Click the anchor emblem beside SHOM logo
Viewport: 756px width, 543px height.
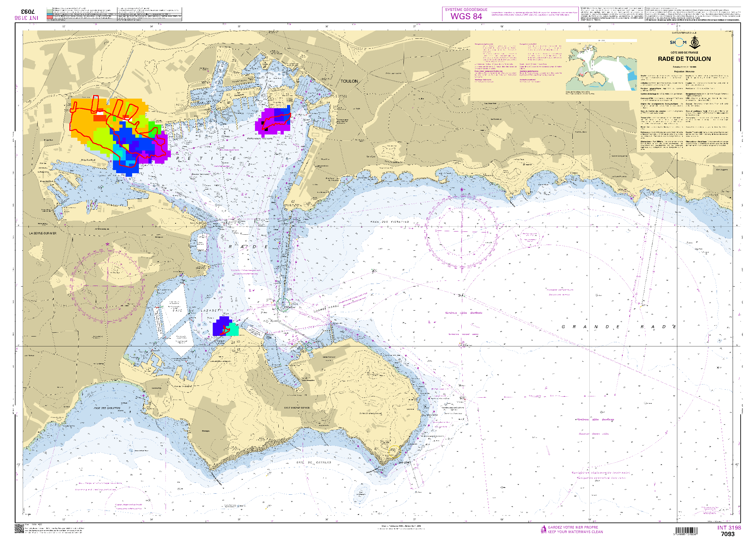point(694,43)
